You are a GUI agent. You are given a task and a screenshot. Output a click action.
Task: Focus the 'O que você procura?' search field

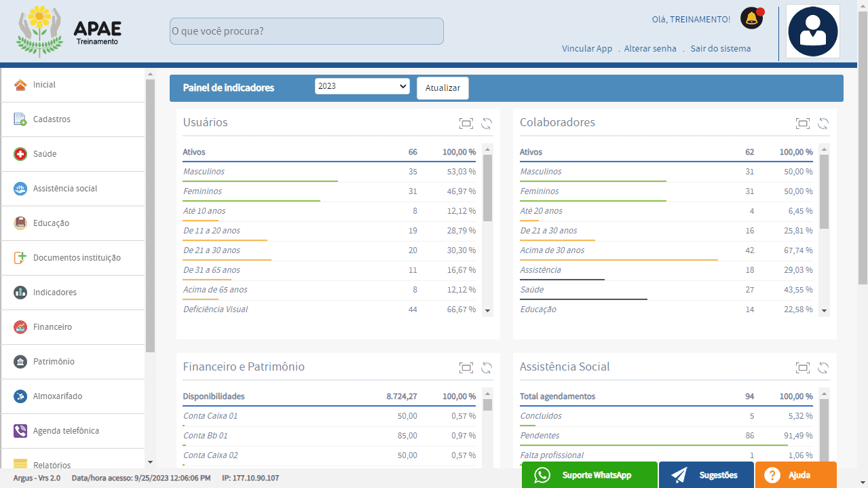click(306, 31)
